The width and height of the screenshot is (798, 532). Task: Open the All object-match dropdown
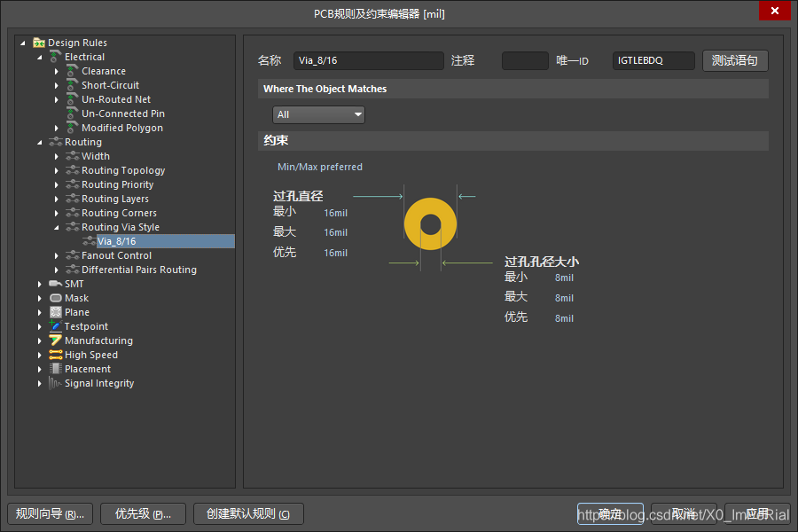click(318, 115)
